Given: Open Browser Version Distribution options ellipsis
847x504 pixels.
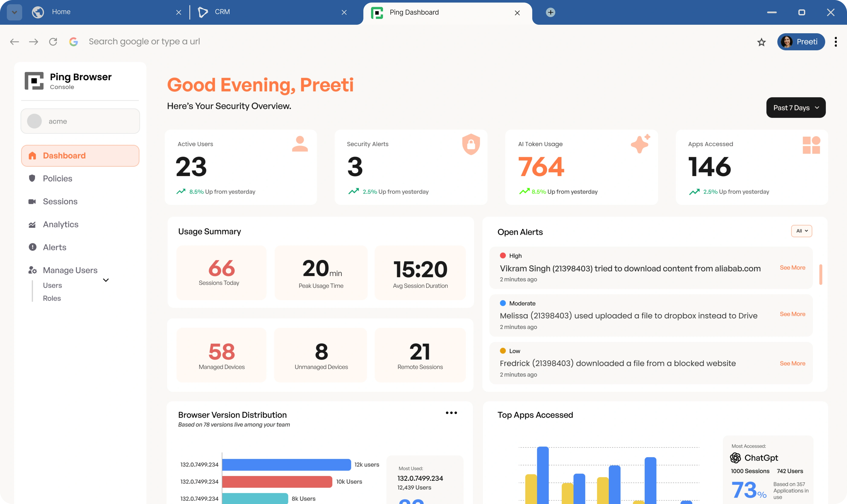Looking at the screenshot, I should pos(451,413).
